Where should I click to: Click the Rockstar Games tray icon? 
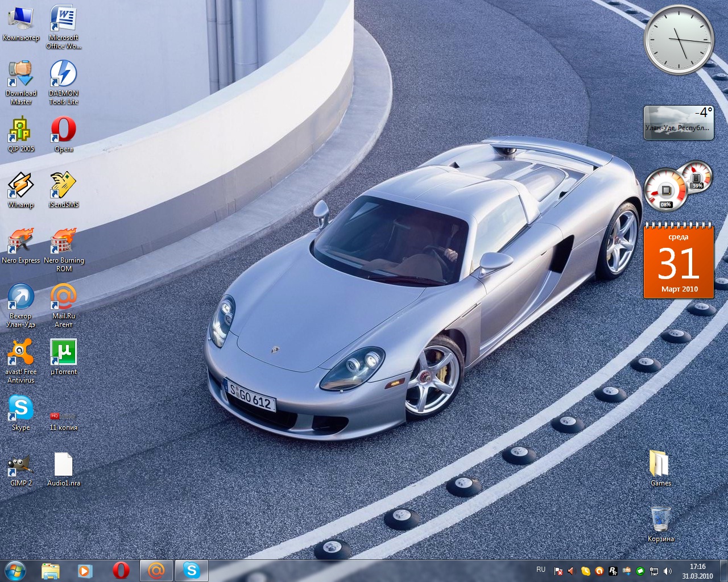tap(613, 571)
